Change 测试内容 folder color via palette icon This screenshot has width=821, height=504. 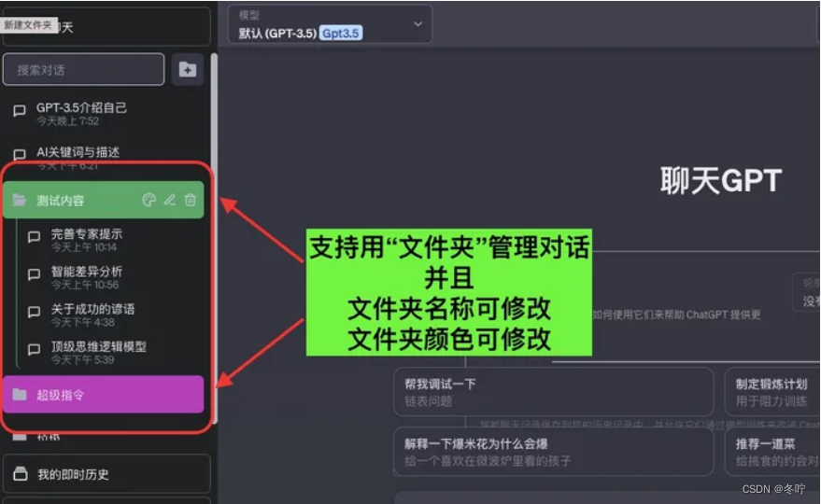(x=149, y=200)
